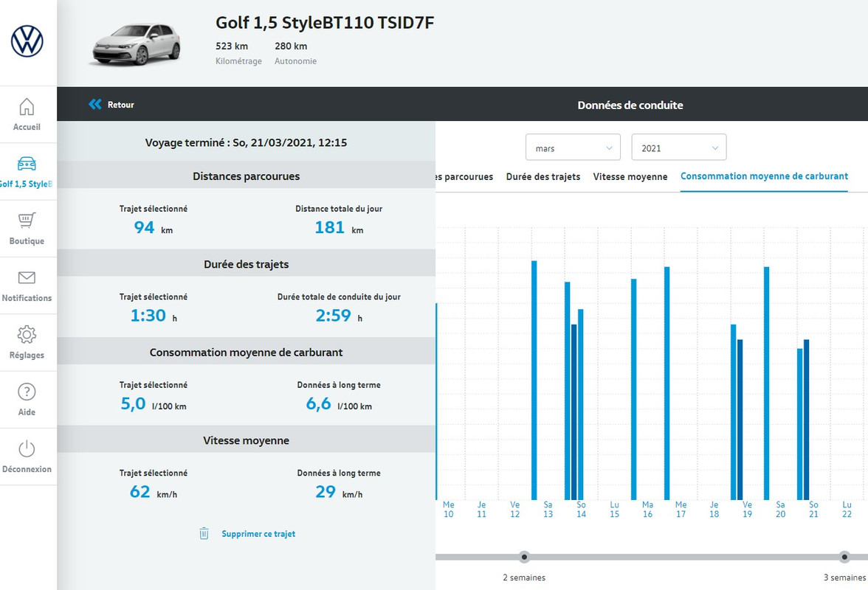Click the Voyage terminé date heading

click(x=246, y=142)
